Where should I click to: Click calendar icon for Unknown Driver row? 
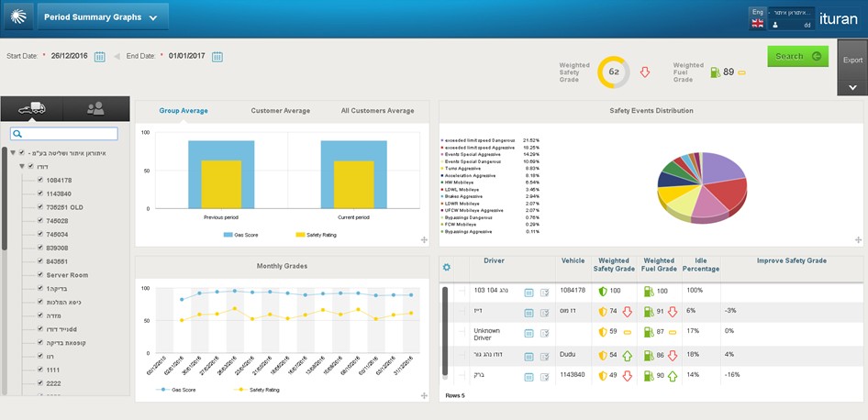[x=529, y=331]
